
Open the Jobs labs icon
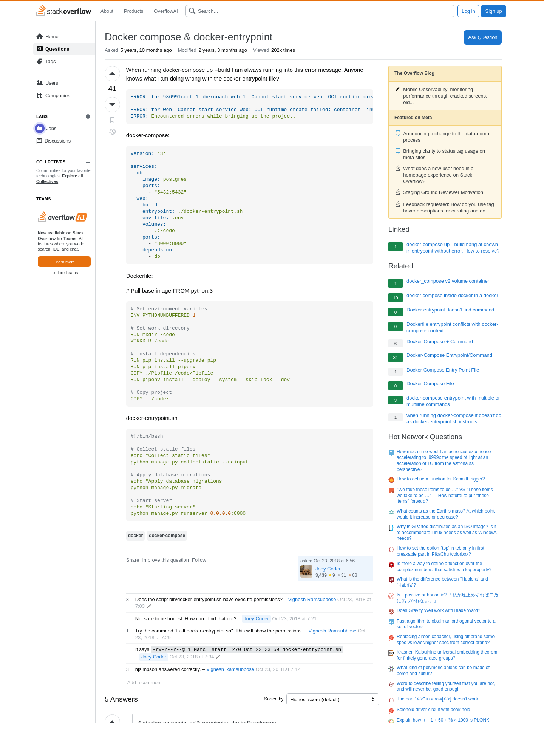pos(40,129)
